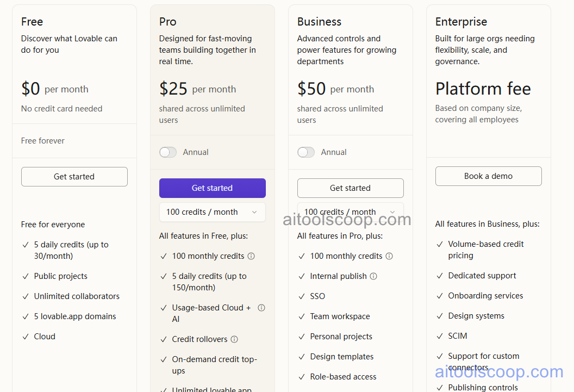Image resolution: width=574 pixels, height=392 pixels.
Task: Click Support for custom connectors feature
Action: [x=484, y=362]
